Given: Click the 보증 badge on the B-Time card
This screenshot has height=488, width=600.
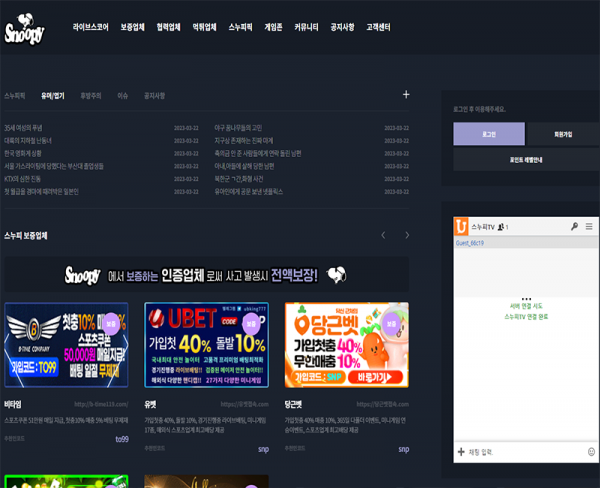Looking at the screenshot, I should click(x=111, y=324).
